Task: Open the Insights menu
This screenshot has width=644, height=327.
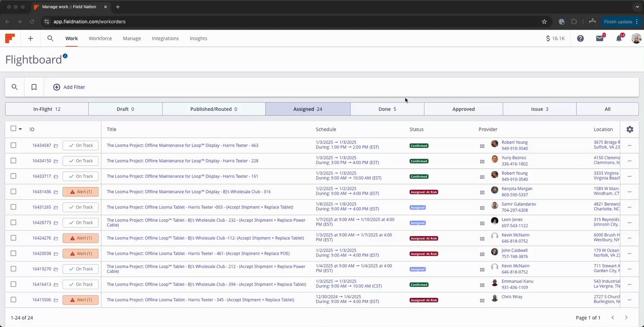Action: pos(198,39)
